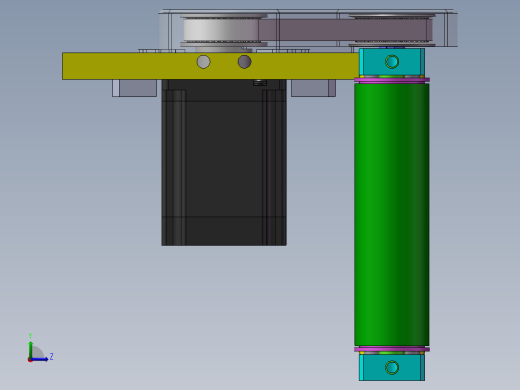This screenshot has height=390, width=520.
Task: Click the yellow mounting plate
Action: pyautogui.click(x=211, y=66)
